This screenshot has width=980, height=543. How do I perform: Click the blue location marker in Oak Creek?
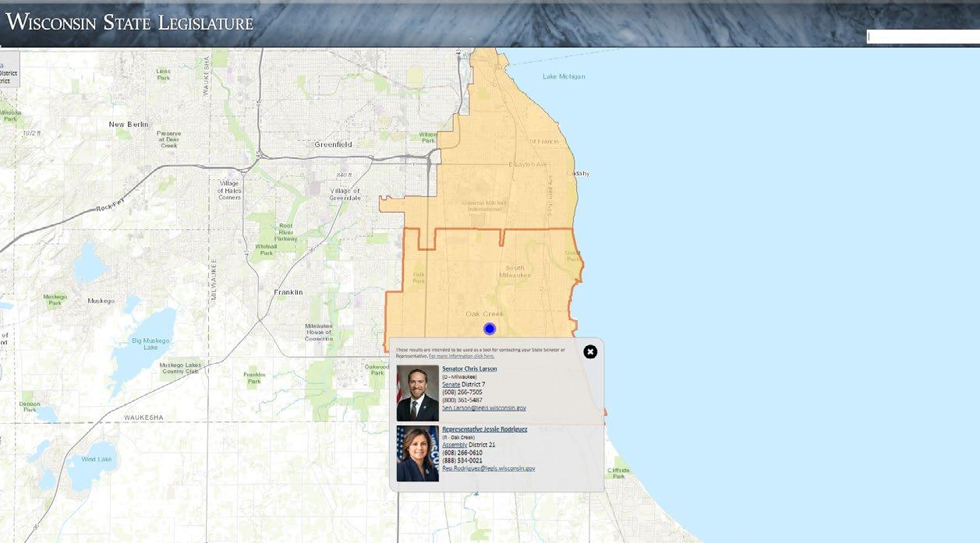pos(490,329)
